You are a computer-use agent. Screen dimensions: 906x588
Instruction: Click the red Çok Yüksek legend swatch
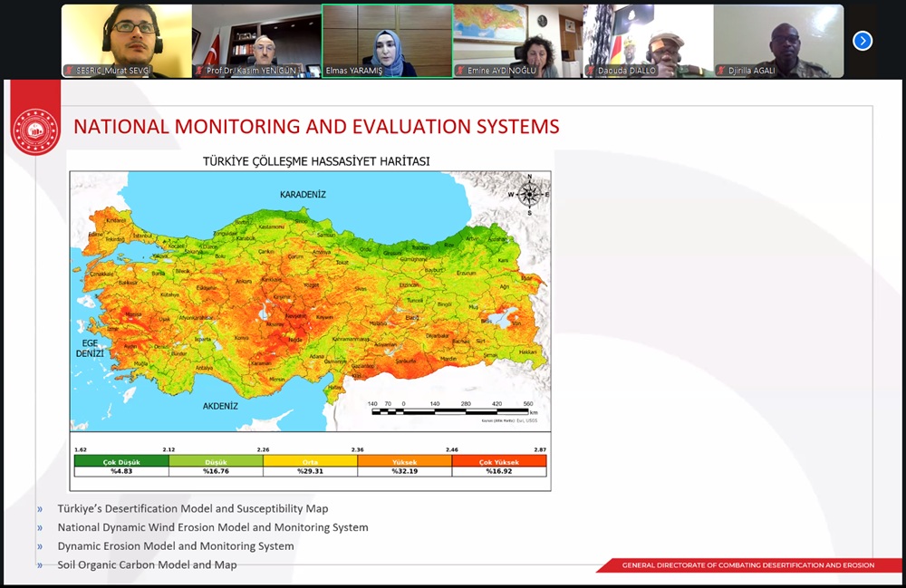click(500, 461)
